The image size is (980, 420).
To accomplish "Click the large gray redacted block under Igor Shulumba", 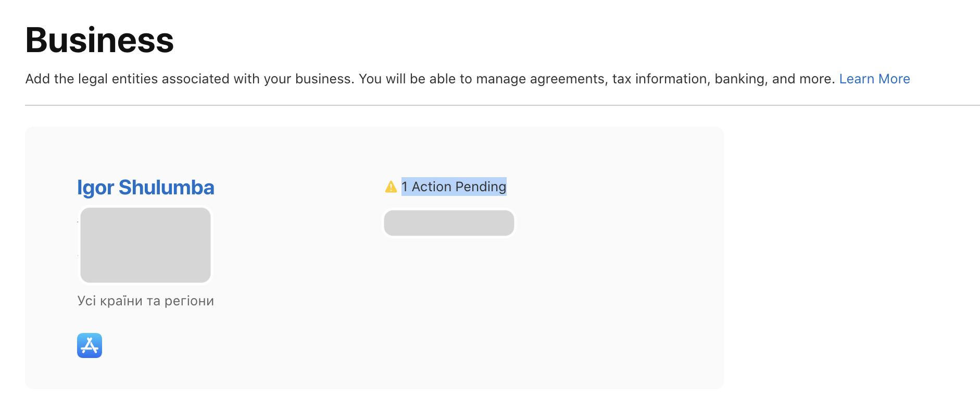I will tap(145, 245).
